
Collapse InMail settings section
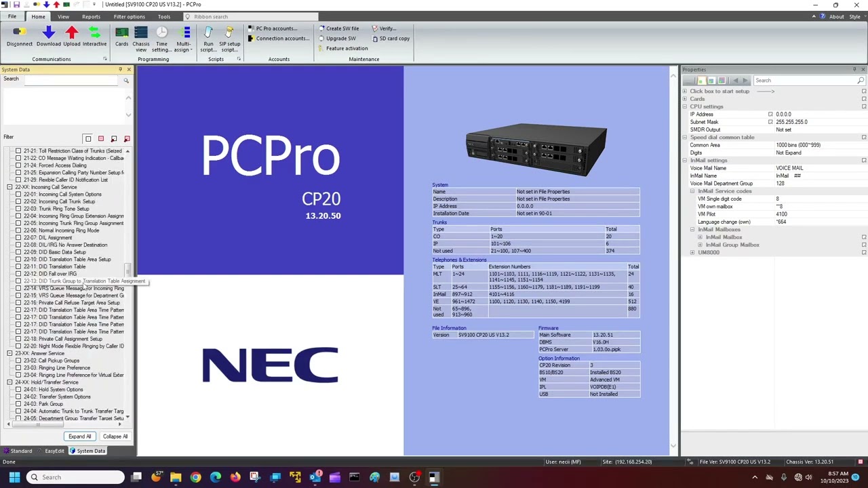coord(684,161)
